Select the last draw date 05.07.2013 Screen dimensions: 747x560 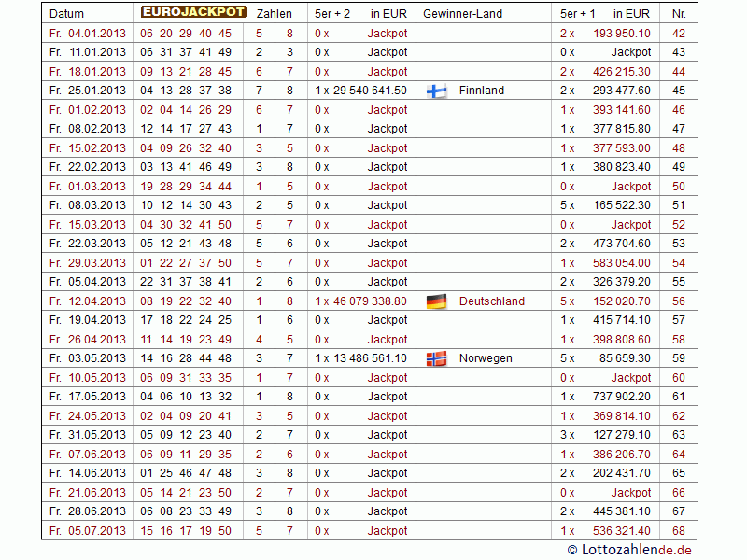coord(97,531)
